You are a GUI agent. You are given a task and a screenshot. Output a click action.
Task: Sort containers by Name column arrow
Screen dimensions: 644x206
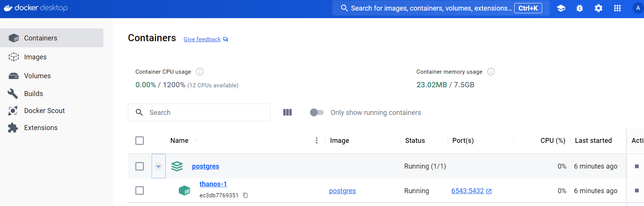(x=196, y=141)
